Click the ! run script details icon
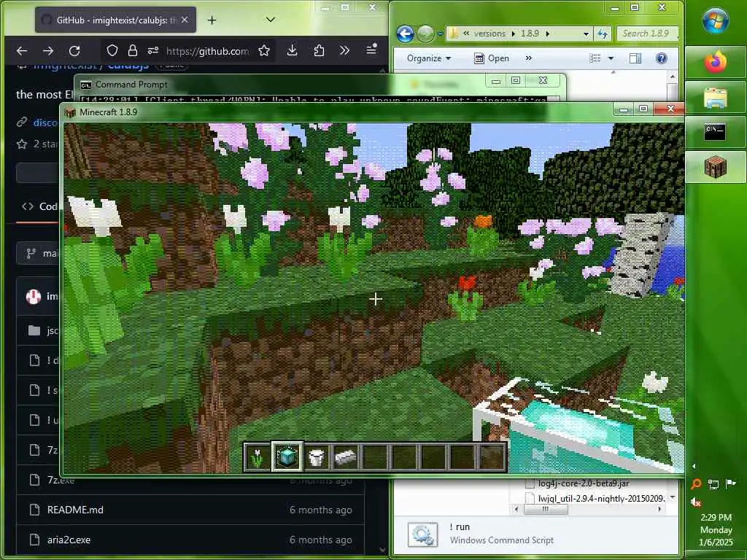Viewport: 747px width, 560px height. [x=422, y=534]
